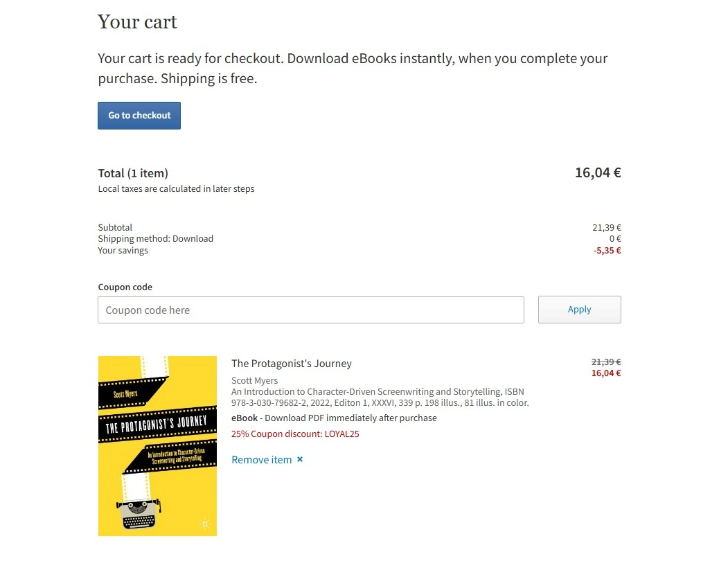Click the Shipping method: Download label
The image size is (728, 570).
click(x=155, y=238)
